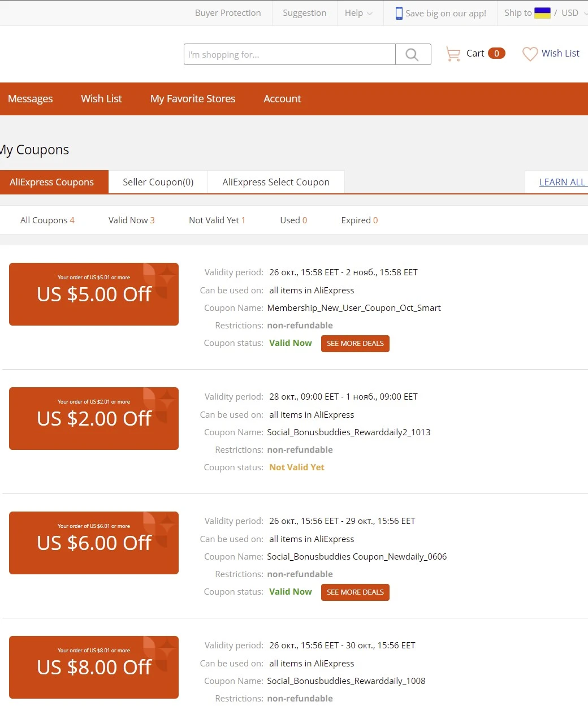Focus the I'm shopping for search field
Screen dimensions: 588x706
pyautogui.click(x=289, y=54)
